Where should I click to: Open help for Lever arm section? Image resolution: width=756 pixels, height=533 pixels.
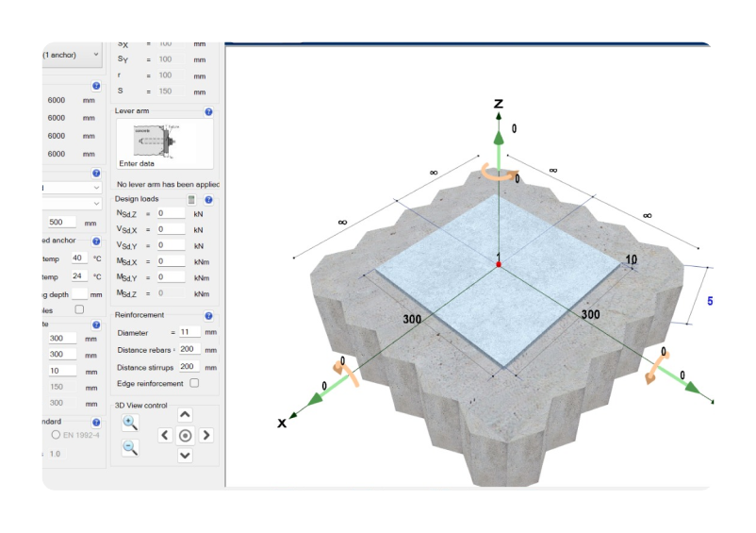[208, 111]
